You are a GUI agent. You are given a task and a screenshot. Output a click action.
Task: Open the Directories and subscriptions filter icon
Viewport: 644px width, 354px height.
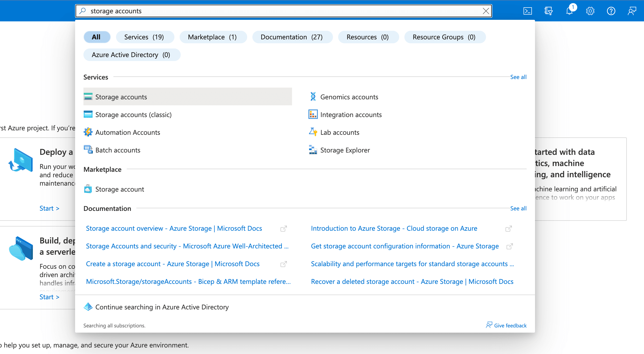tap(548, 11)
